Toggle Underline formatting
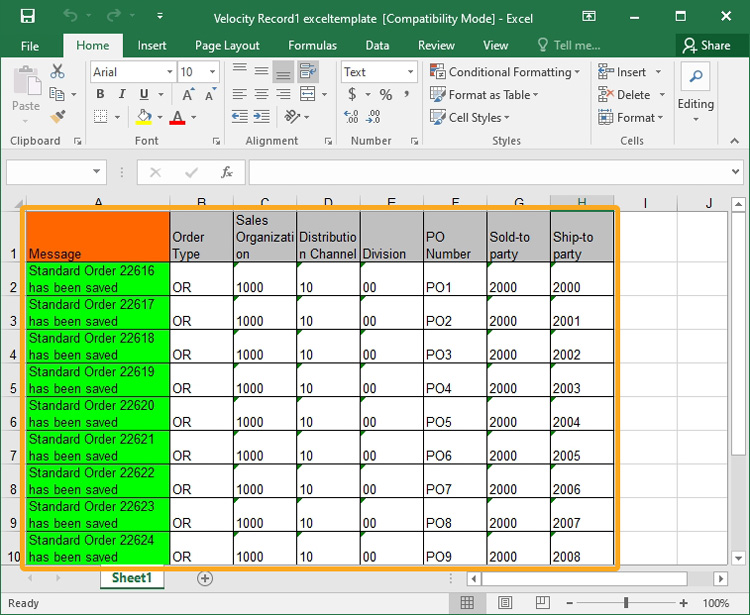 point(144,94)
